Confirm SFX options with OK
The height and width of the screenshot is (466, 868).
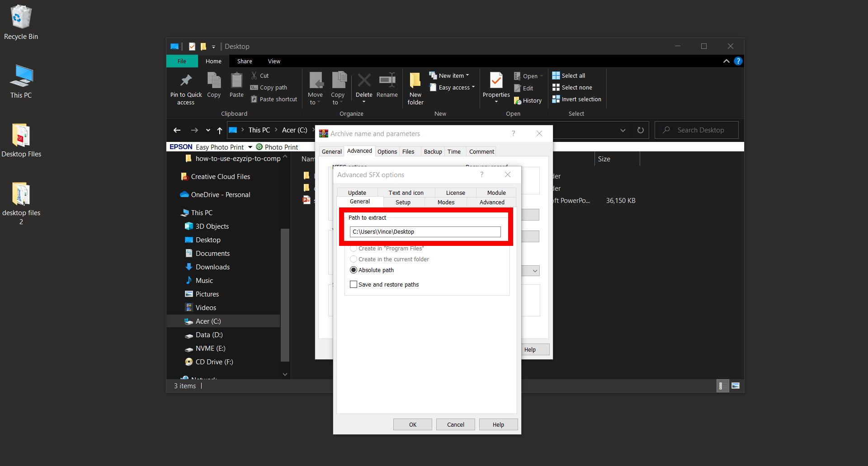(412, 424)
